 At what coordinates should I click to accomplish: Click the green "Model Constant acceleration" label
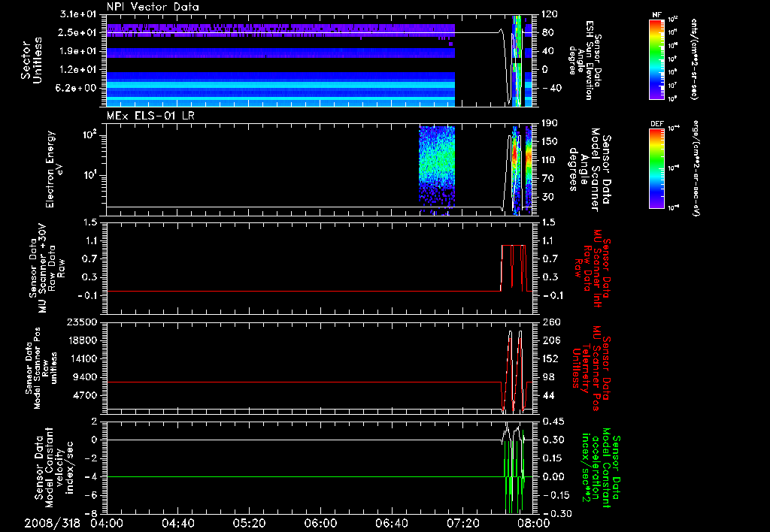pos(601,468)
